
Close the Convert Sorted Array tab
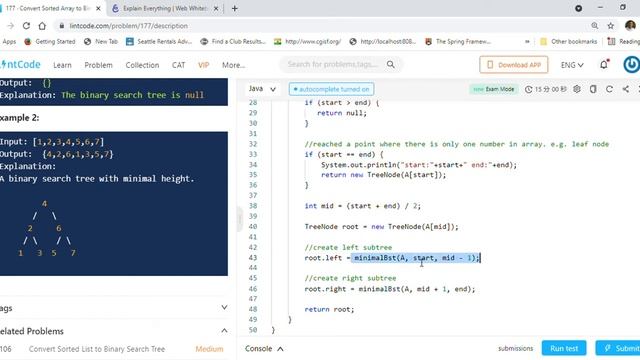pyautogui.click(x=98, y=8)
